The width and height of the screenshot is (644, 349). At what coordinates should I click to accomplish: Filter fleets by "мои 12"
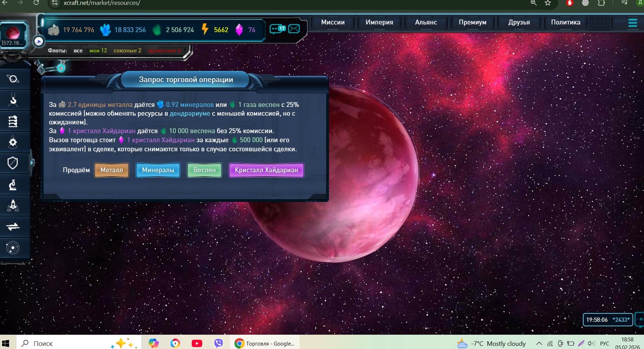coord(98,51)
